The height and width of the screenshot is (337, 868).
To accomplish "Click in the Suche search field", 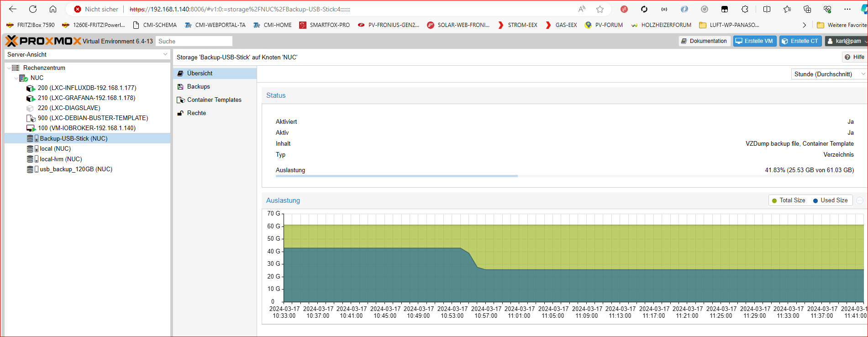I will [x=194, y=41].
